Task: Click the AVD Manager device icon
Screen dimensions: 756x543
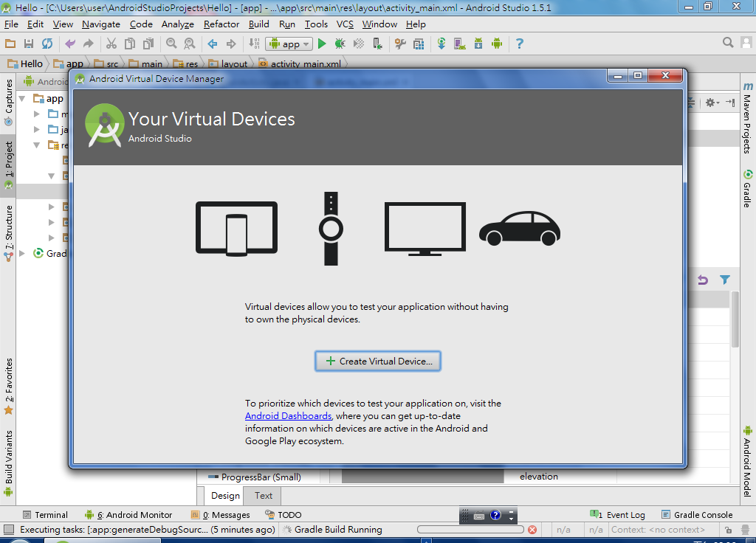Action: click(459, 44)
